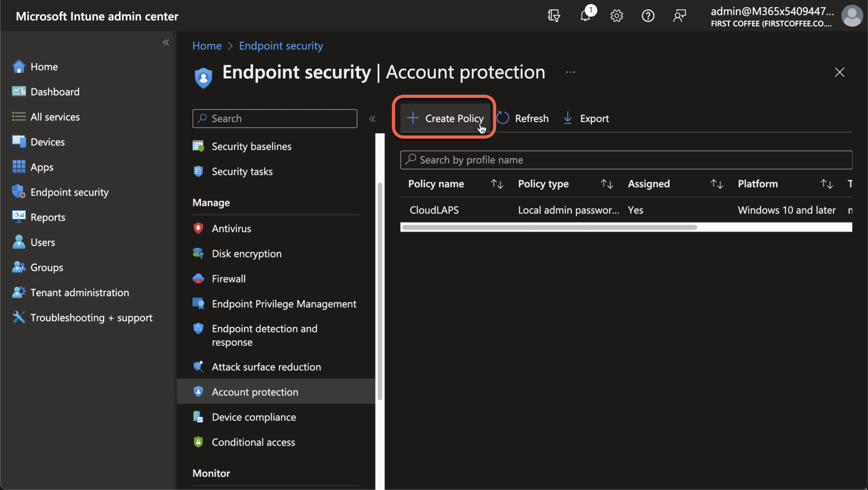868x490 pixels.
Task: Collapse the left navigation pane
Action: [166, 42]
